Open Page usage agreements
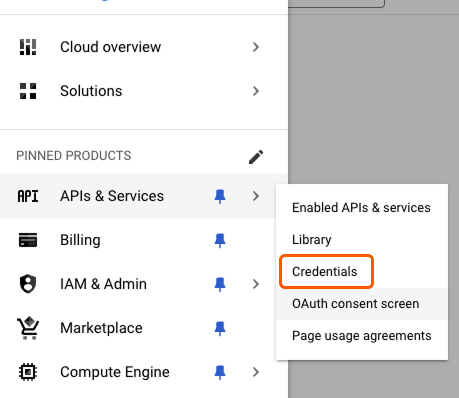The width and height of the screenshot is (459, 398). (x=362, y=336)
